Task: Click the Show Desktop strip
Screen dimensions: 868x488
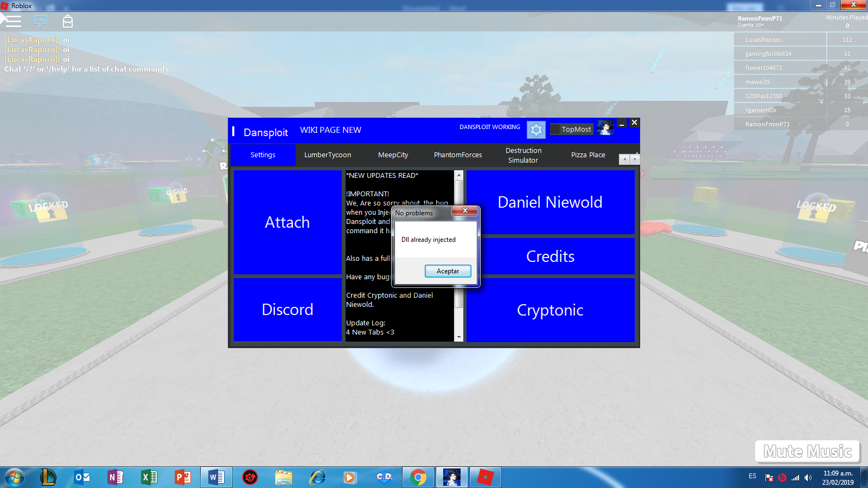Action: click(865, 478)
